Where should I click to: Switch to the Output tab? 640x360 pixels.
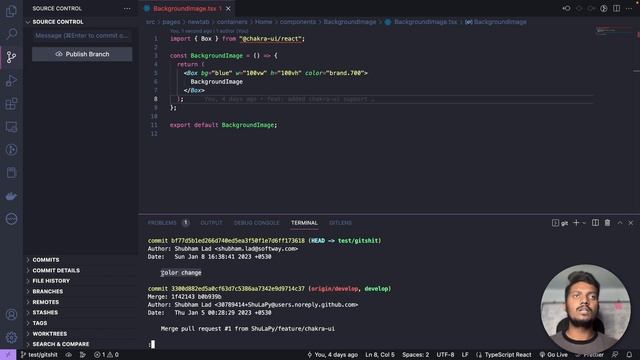[x=211, y=223]
